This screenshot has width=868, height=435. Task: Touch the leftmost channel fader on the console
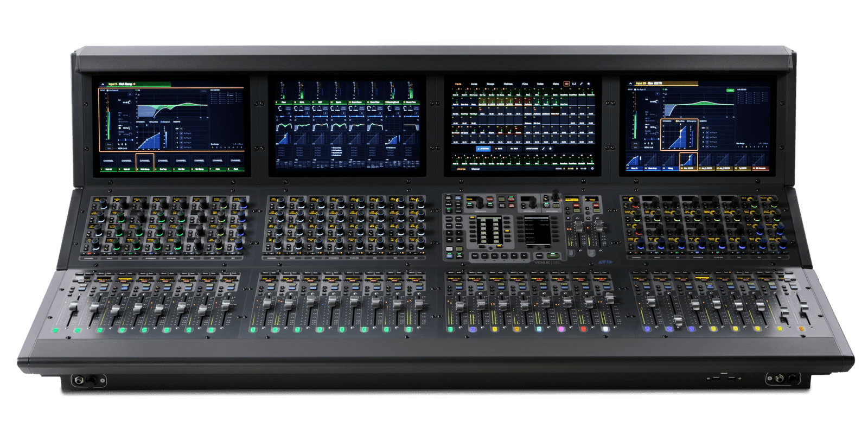pos(73,305)
